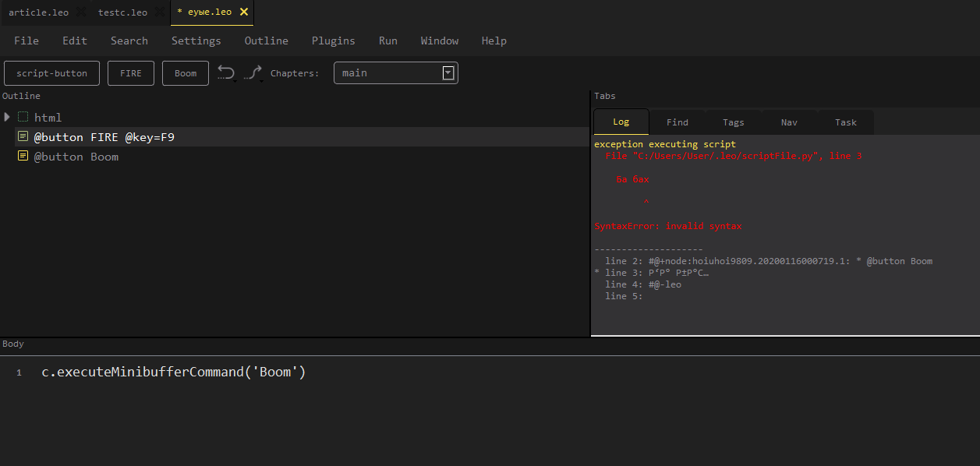Click the back navigation arrow icon
The width and height of the screenshot is (980, 466).
(x=226, y=72)
